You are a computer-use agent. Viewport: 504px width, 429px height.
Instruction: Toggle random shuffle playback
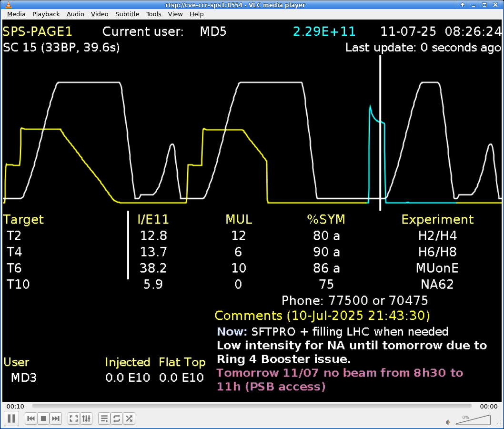point(129,419)
